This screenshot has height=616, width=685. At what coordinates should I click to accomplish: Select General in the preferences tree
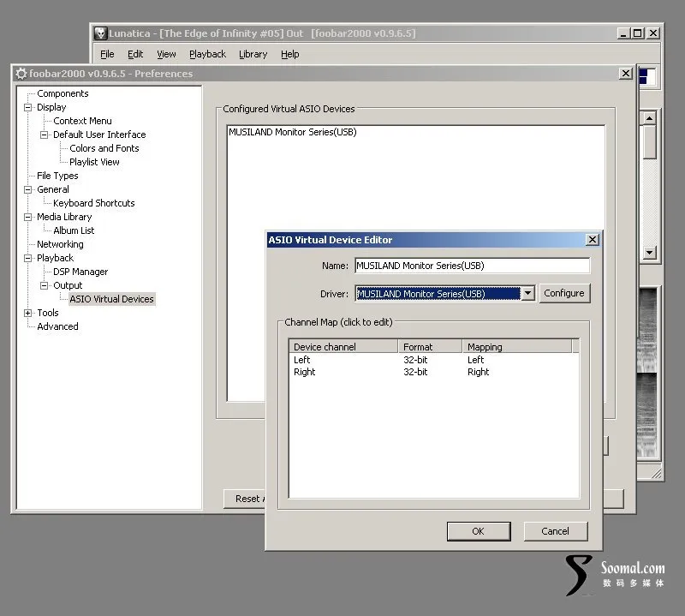point(53,189)
